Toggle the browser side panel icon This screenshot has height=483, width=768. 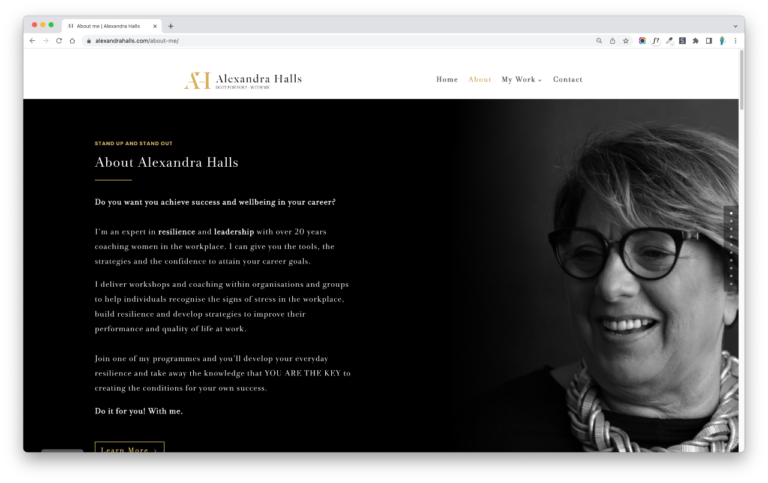click(x=709, y=41)
